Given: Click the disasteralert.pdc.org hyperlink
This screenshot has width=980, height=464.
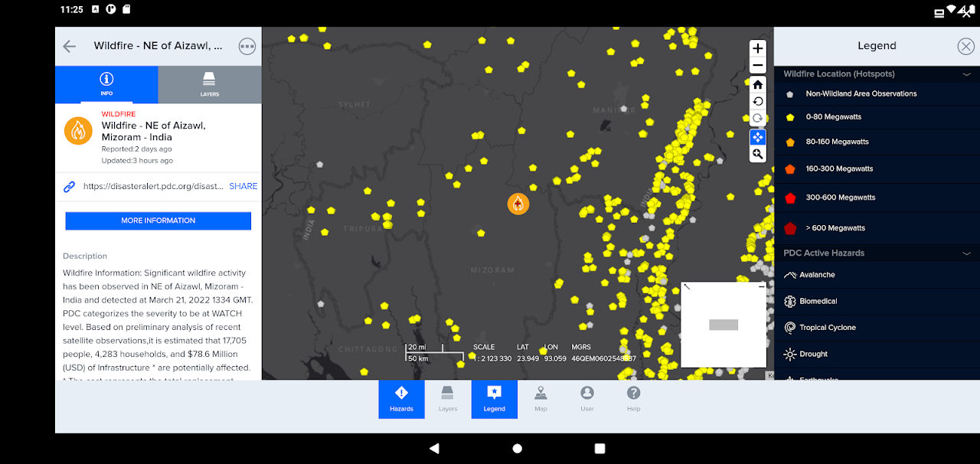Looking at the screenshot, I should (151, 186).
